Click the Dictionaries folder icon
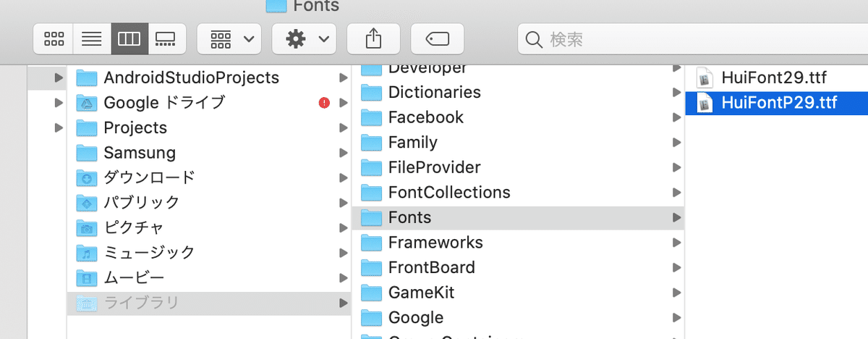This screenshot has width=868, height=339. 371,93
